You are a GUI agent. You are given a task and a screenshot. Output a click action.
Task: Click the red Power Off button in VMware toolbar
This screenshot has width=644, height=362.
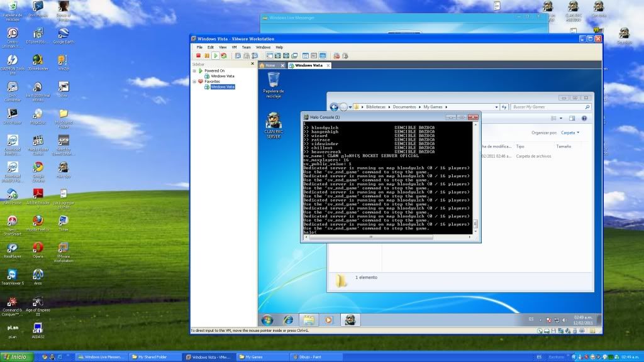[x=198, y=56]
